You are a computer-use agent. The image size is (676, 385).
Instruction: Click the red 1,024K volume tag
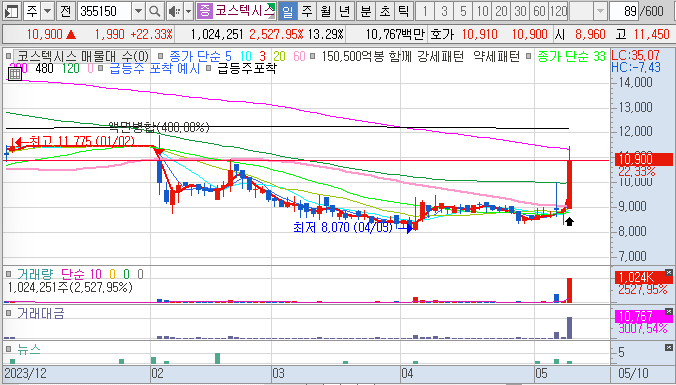click(x=643, y=277)
